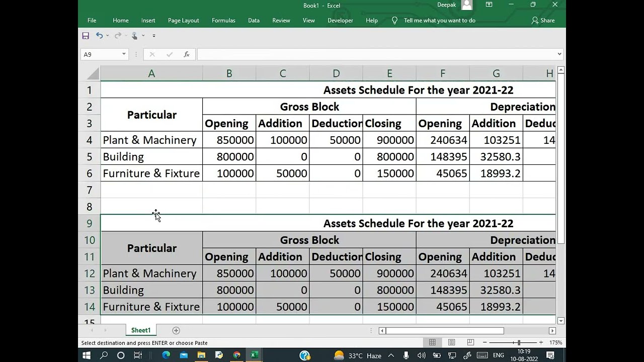Open Touch/Mouse mode dropdown arrow
Screen dimensions: 644x362
pyautogui.click(x=143, y=36)
